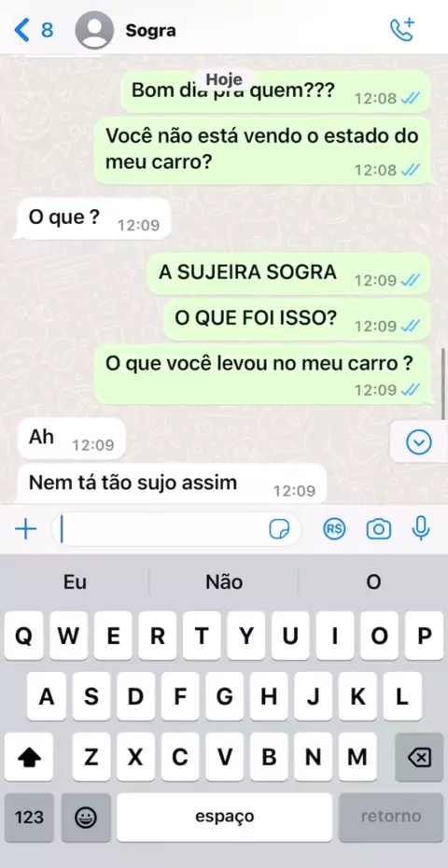Tap the backspace delete key
Viewport: 448px width, 868px height.
419,757
